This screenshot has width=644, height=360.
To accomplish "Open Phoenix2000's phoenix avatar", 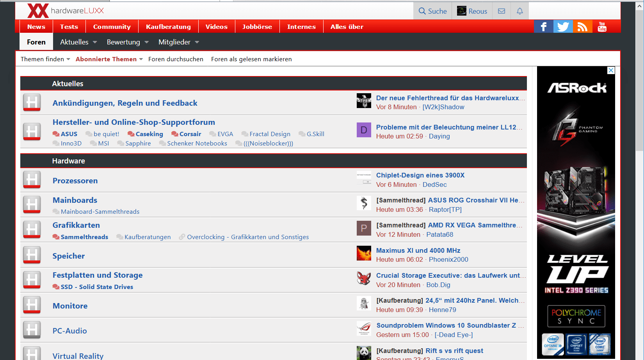I will click(x=364, y=253).
